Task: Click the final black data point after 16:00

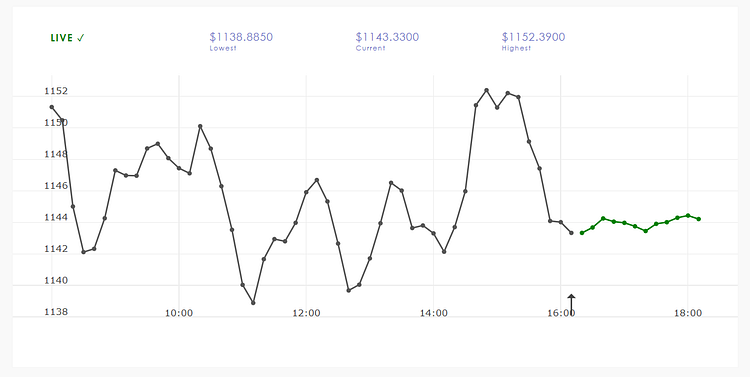Action: 571,233
